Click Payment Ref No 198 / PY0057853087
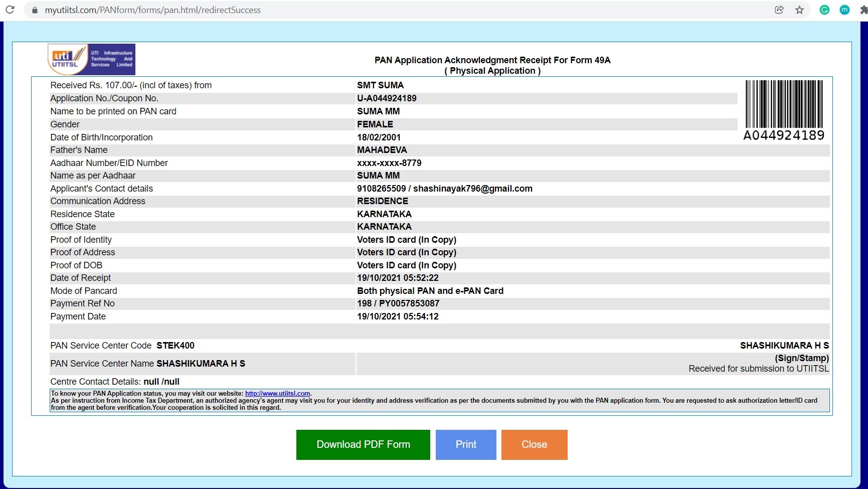This screenshot has height=489, width=868. click(x=398, y=303)
